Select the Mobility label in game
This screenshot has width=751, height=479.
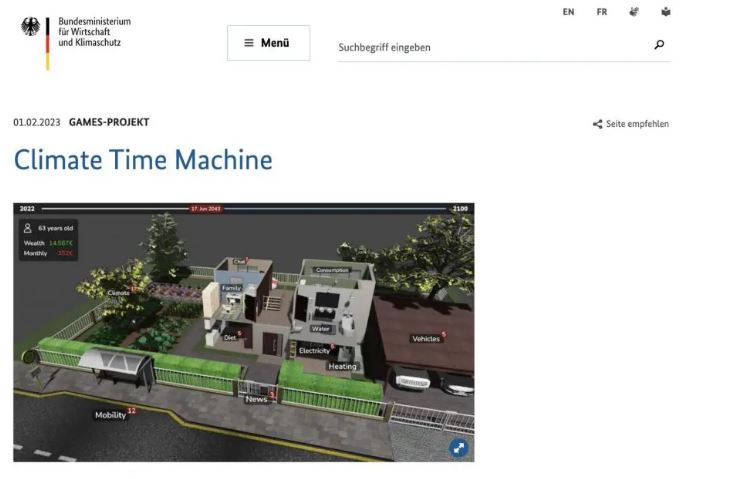[x=110, y=415]
